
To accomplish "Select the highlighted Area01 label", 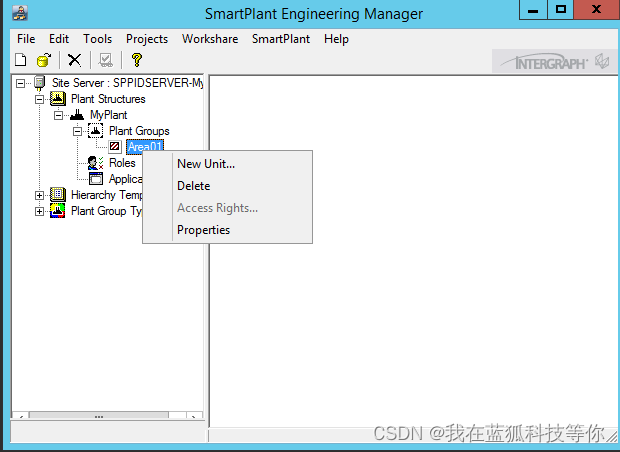I will (x=145, y=147).
